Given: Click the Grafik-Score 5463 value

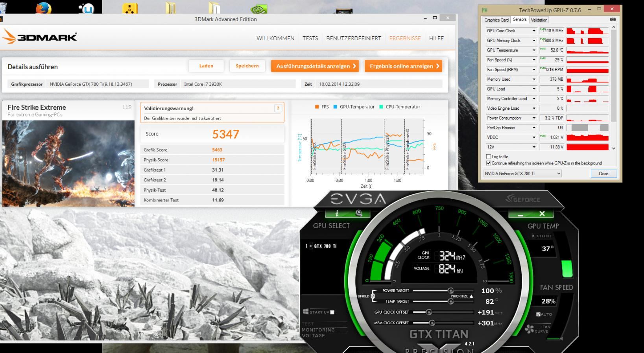Looking at the screenshot, I should [x=217, y=150].
